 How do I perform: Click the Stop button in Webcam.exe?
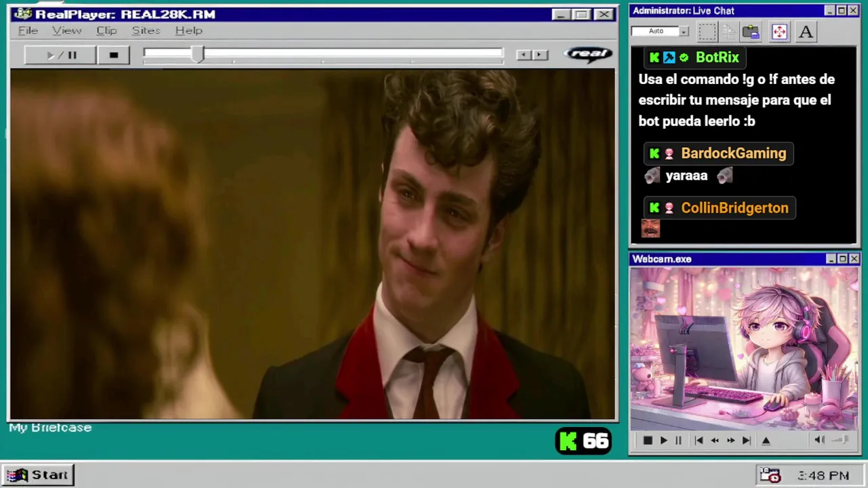pyautogui.click(x=648, y=441)
